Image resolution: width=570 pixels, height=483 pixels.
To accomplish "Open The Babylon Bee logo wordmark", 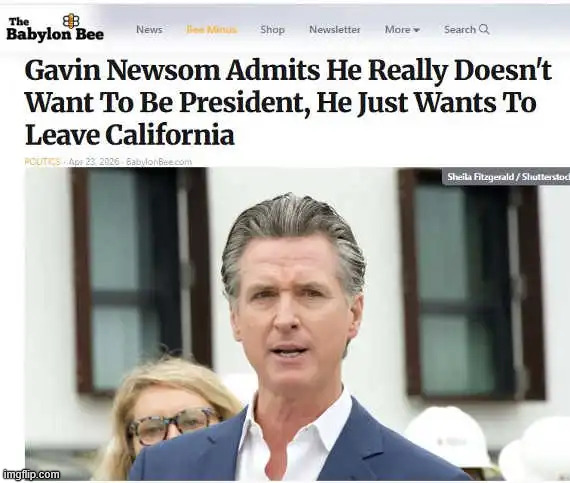I will 55,28.
